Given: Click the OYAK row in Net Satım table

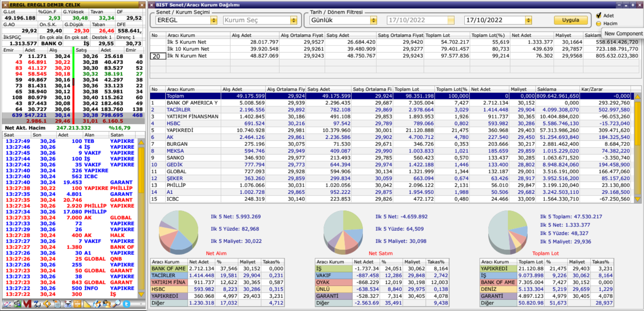Looking at the screenshot, I should pos(382,282).
